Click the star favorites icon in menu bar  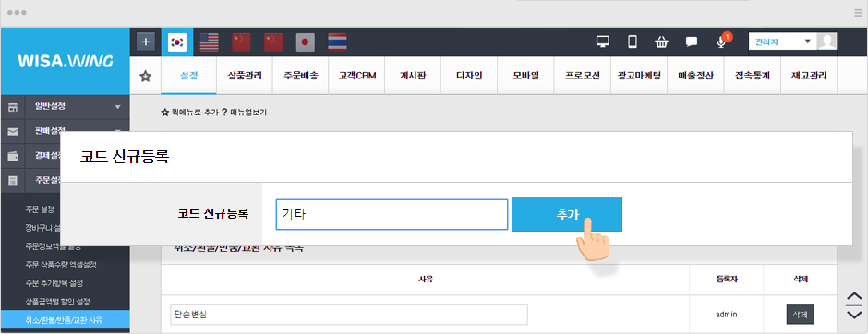[x=145, y=77]
